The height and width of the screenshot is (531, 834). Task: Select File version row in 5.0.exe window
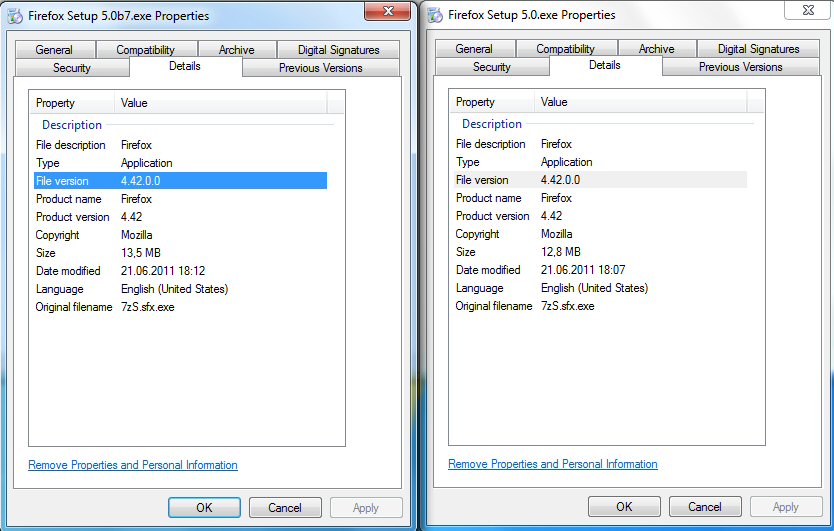tap(601, 180)
